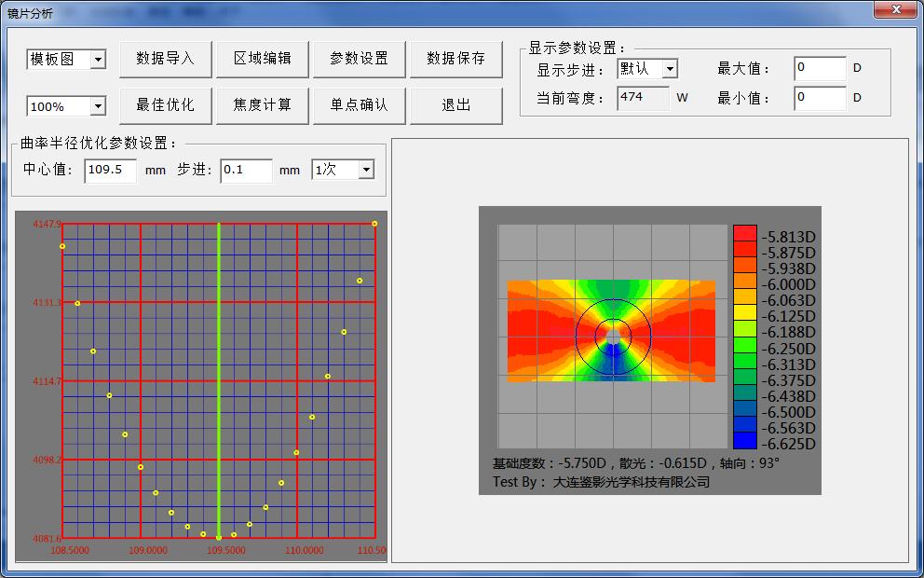Open 区域编辑 region editing
924x578 pixels.
263,59
